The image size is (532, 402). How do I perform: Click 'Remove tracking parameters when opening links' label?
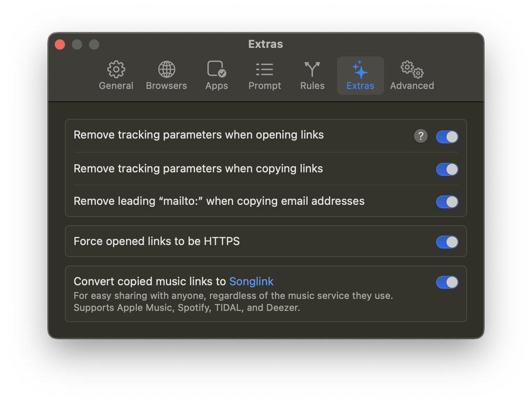[199, 135]
